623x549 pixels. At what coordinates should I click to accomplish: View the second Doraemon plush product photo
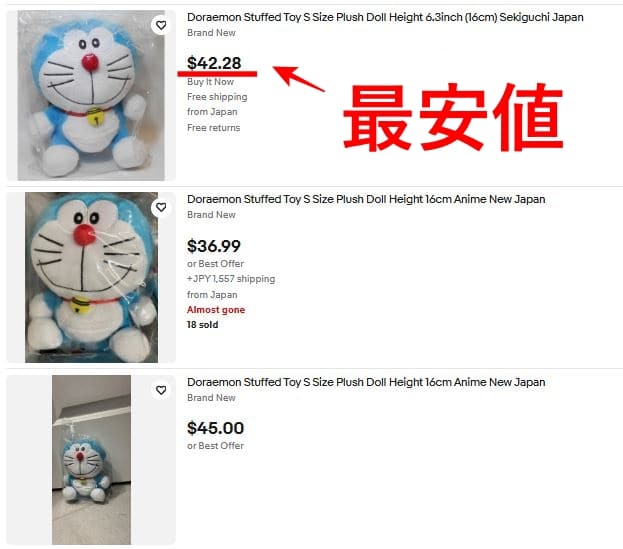tap(91, 278)
